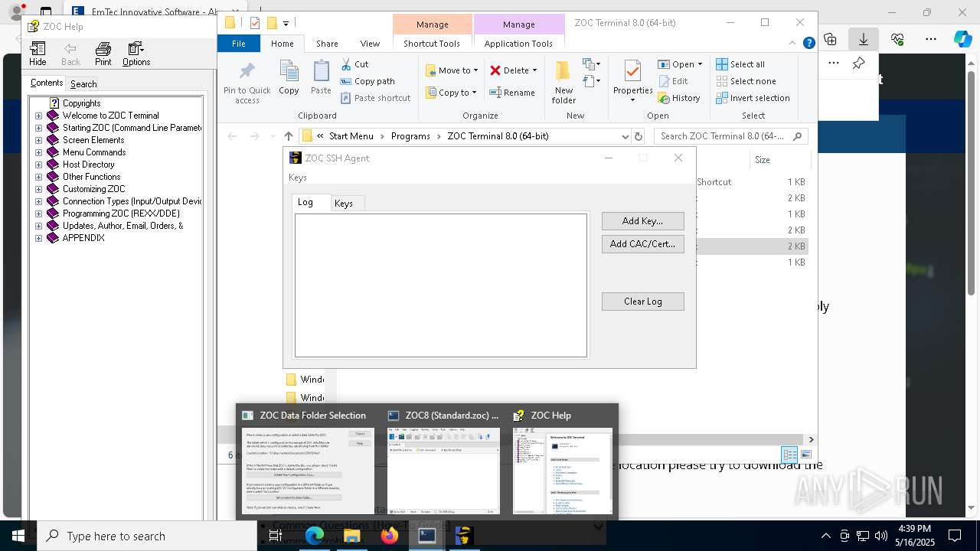Image resolution: width=980 pixels, height=551 pixels.
Task: Click Paste shortcut in the ribbon
Action: [376, 98]
